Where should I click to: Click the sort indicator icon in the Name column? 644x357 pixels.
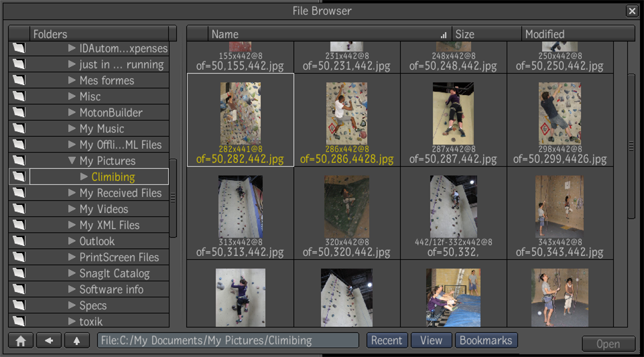coord(444,35)
